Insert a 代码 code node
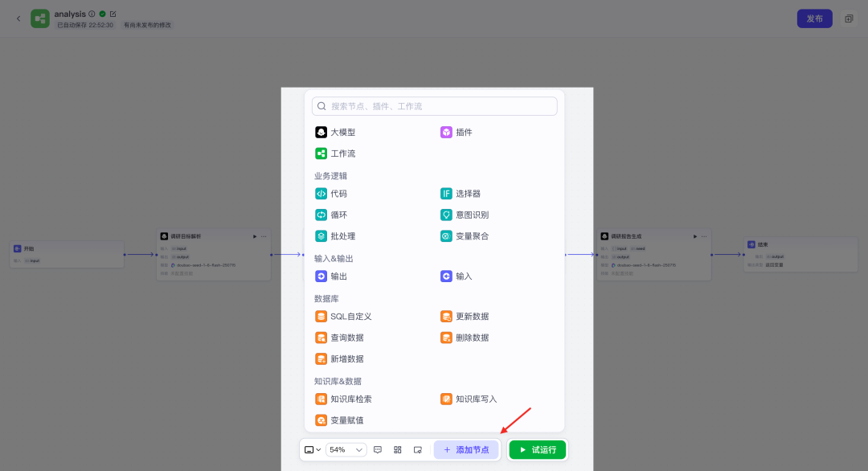This screenshot has height=471, width=868. pos(331,194)
